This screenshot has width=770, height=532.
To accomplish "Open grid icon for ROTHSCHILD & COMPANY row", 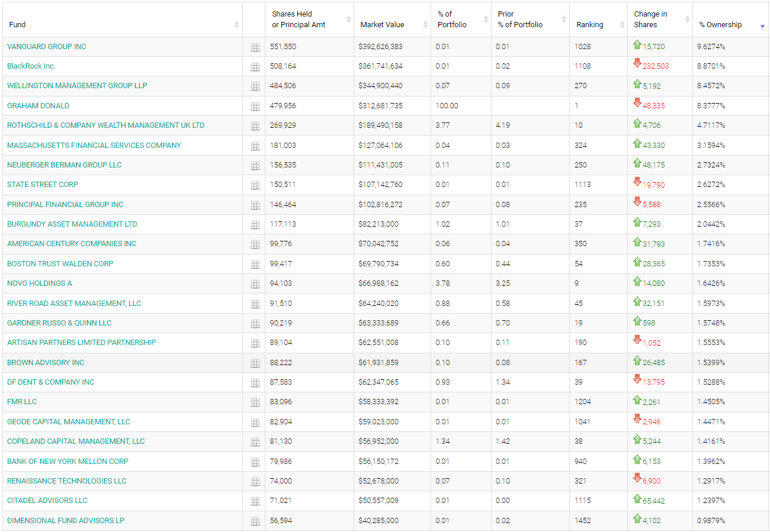I will (255, 126).
